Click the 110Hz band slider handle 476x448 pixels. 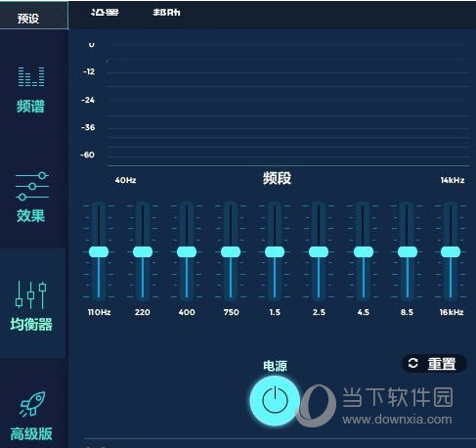pos(99,251)
